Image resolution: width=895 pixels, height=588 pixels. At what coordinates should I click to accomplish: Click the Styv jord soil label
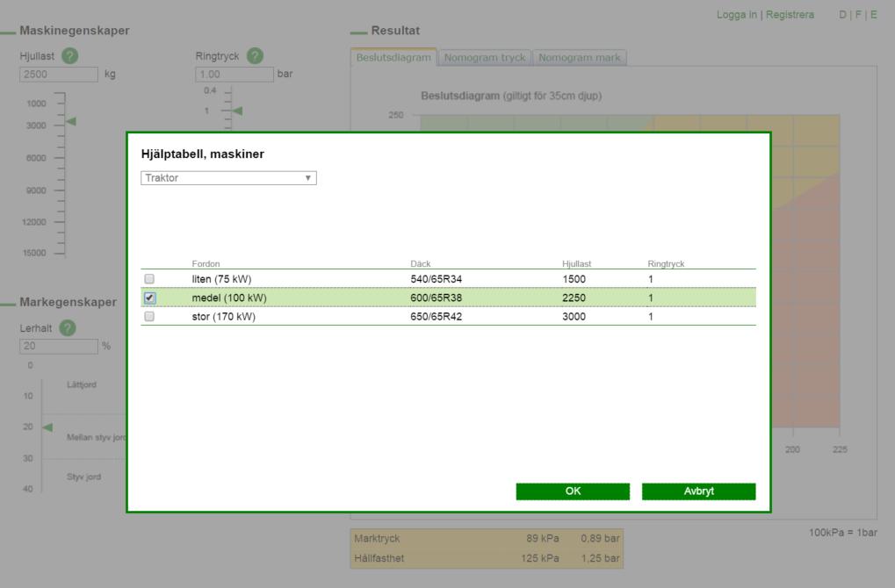coord(84,477)
